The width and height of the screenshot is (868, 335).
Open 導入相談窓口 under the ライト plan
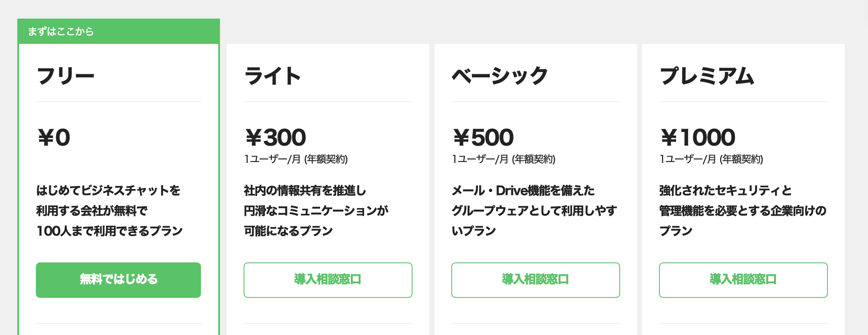pos(328,280)
